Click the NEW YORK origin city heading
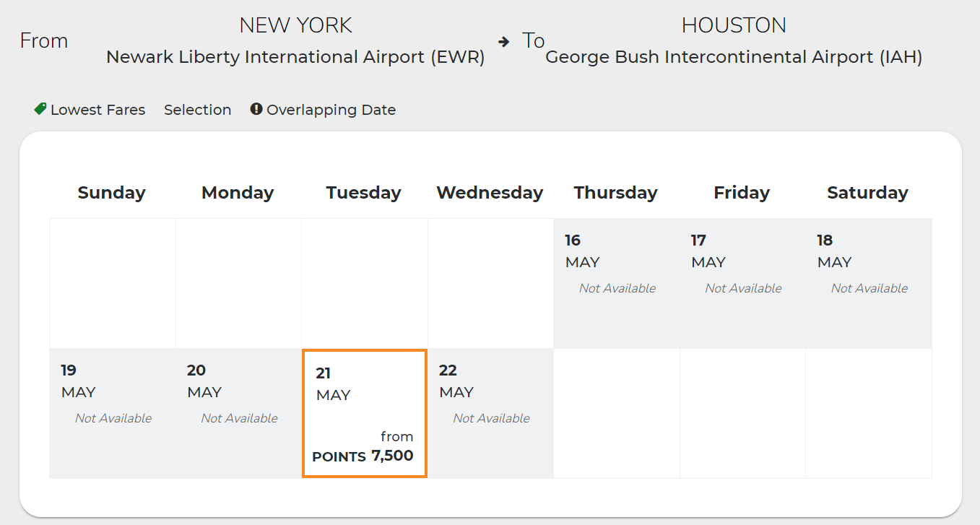Screen dimensions: 980x525 295,25
